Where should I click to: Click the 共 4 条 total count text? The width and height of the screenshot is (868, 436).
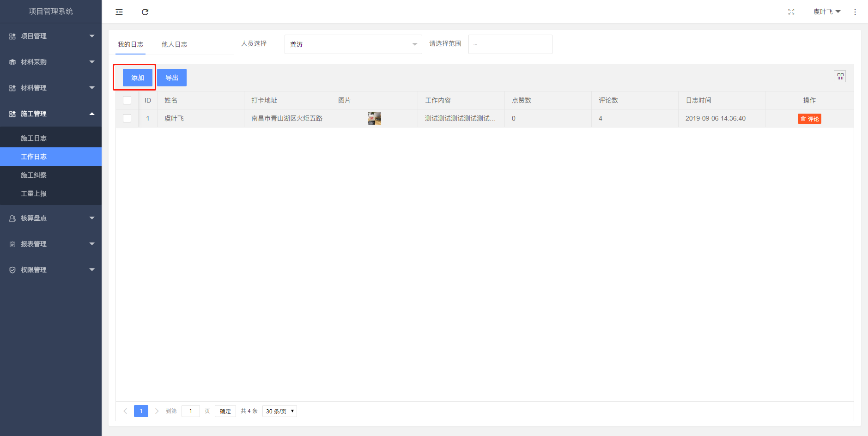point(249,411)
